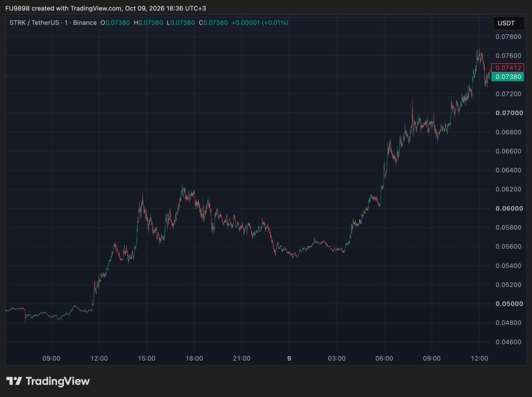The image size is (532, 397).
Task: Open the USDT currency selector
Action: [x=508, y=23]
